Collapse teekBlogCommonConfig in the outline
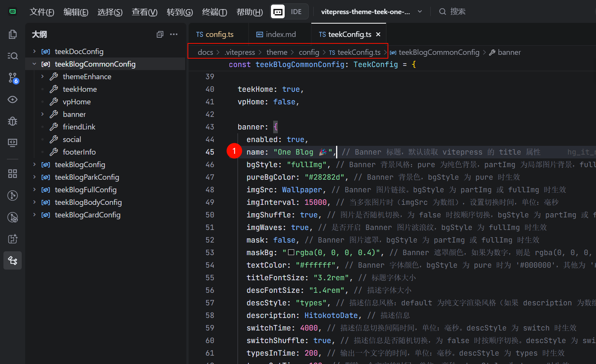596x364 pixels. click(x=34, y=64)
